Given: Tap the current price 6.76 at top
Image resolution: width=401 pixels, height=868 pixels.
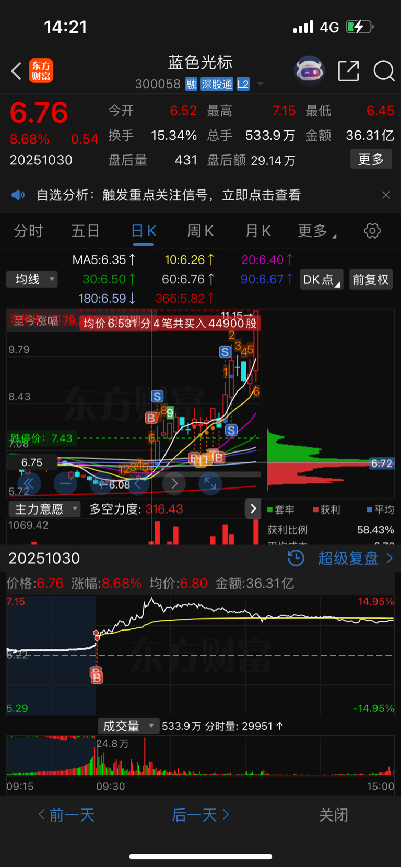Looking at the screenshot, I should pyautogui.click(x=39, y=113).
